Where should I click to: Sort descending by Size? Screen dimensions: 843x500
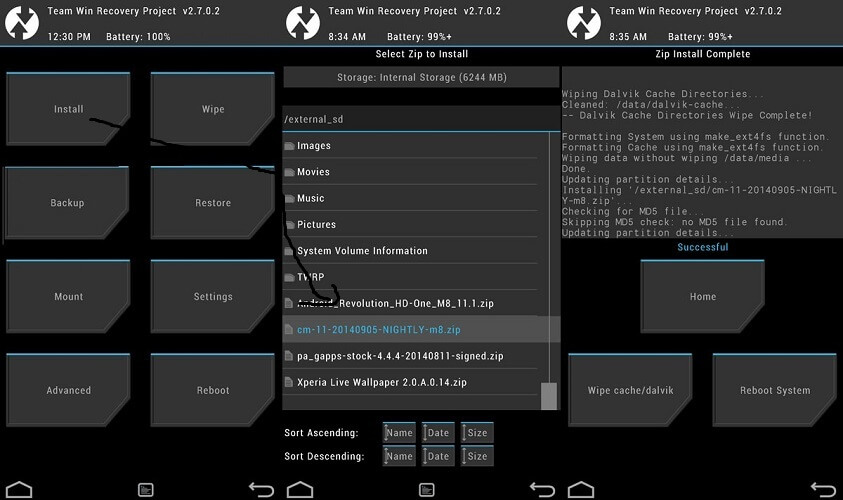click(x=476, y=456)
